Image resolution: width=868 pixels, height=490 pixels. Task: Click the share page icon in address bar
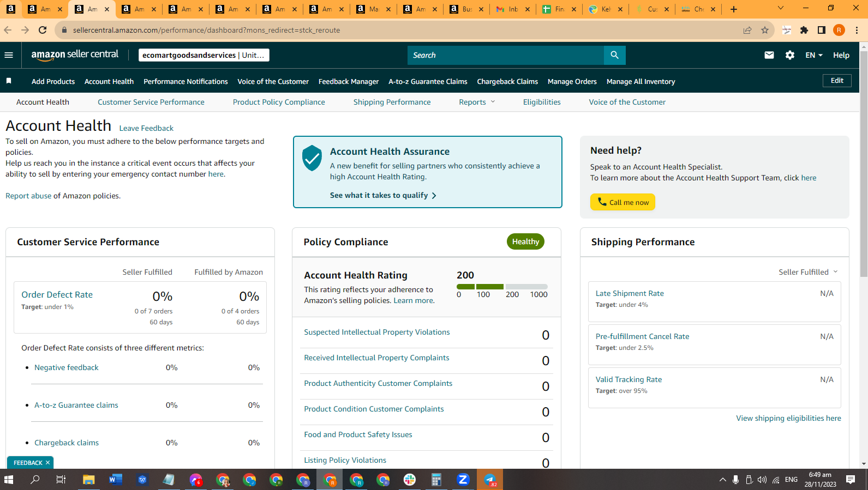(747, 30)
